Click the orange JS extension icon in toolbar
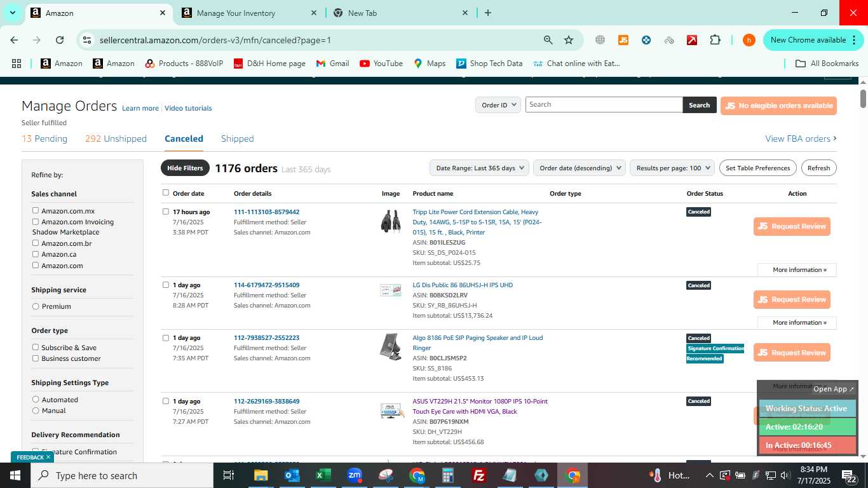This screenshot has height=488, width=868. (623, 40)
